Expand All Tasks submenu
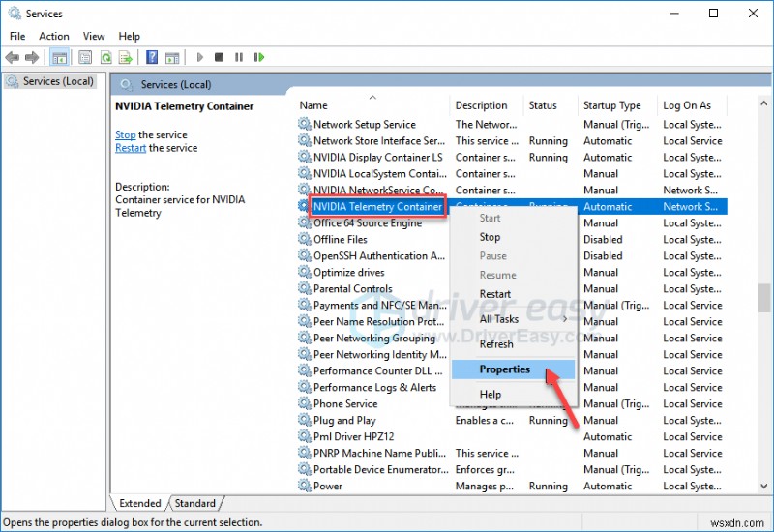This screenshot has height=532, width=774. pos(514,319)
